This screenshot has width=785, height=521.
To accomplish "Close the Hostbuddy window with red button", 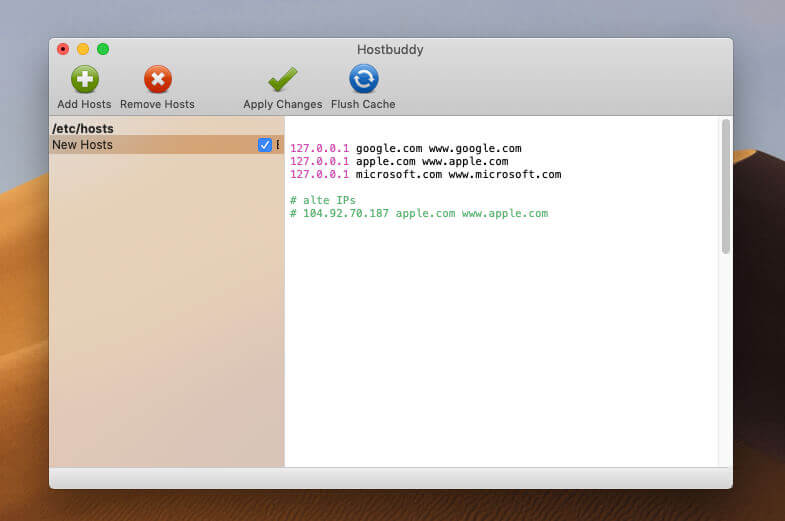I will (x=63, y=49).
